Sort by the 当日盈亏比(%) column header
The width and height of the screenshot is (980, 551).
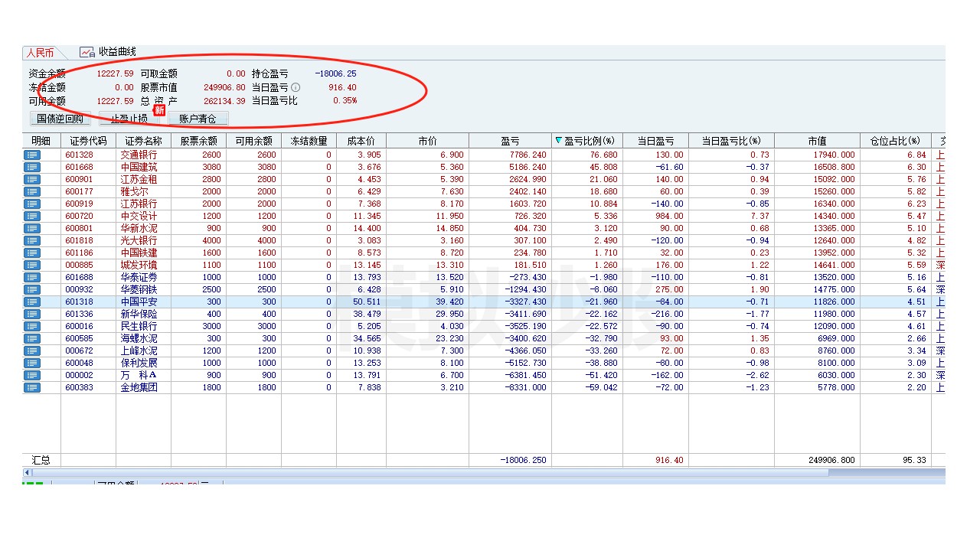(732, 141)
